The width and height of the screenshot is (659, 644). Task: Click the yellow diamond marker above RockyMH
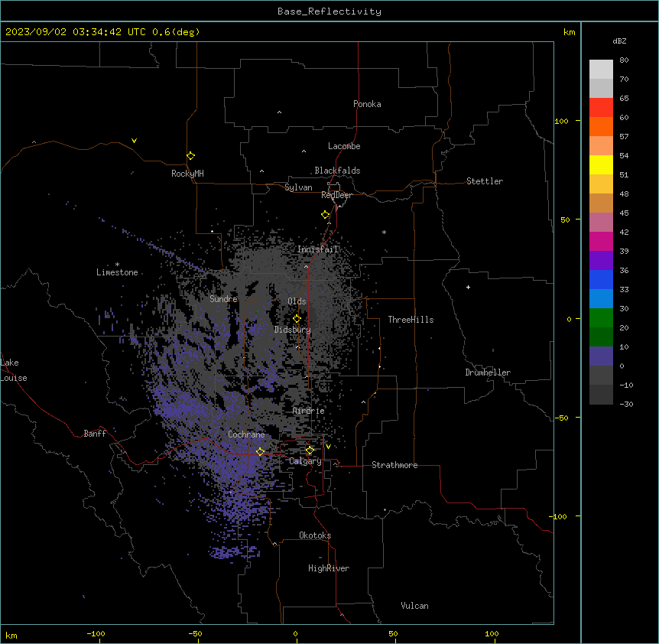coord(190,156)
